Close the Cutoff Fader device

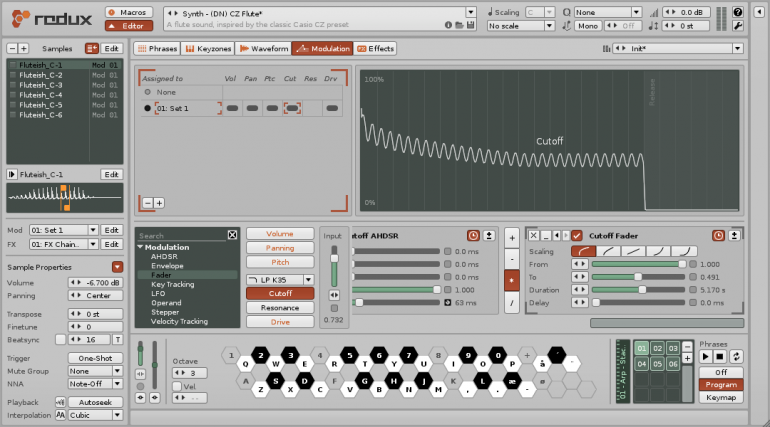[x=533, y=235]
